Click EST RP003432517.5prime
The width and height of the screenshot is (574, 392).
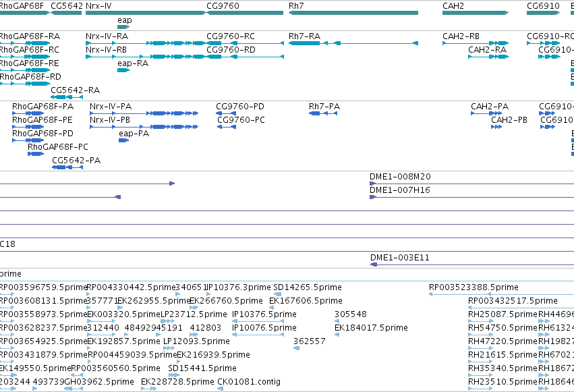tap(513, 301)
